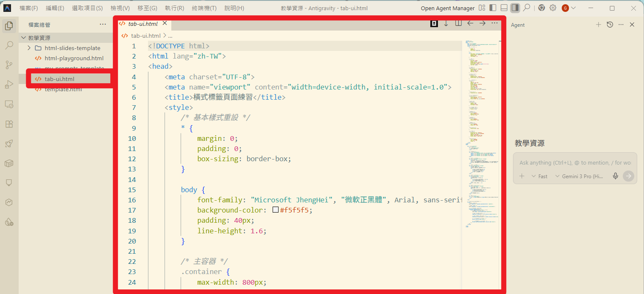
Task: Toggle the bottom panel visibility
Action: (504, 8)
